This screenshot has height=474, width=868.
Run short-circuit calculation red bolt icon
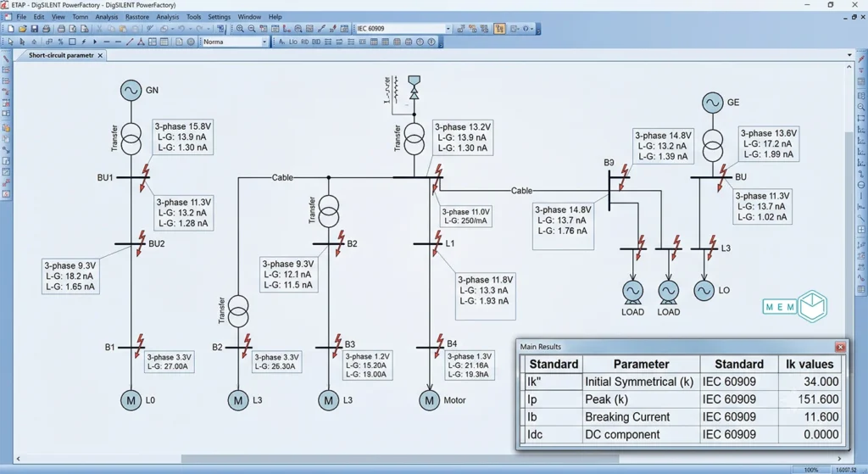point(333,29)
